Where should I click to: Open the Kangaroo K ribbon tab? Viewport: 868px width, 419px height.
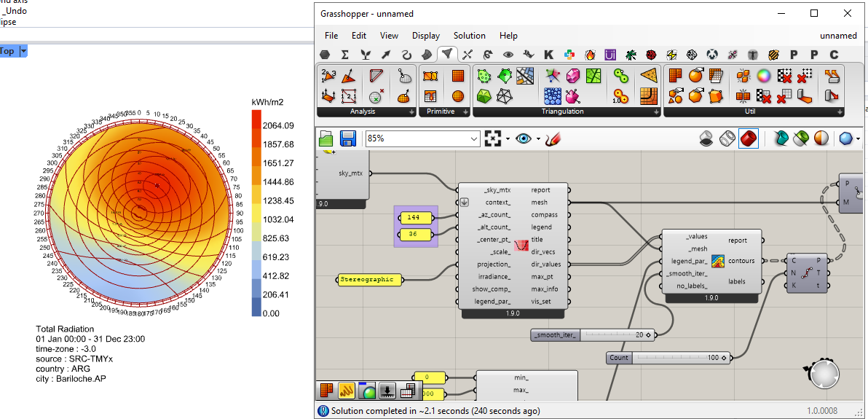pyautogui.click(x=549, y=55)
